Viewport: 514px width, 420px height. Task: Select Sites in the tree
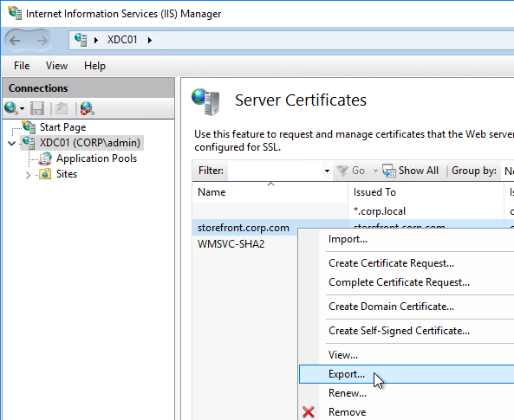coord(67,174)
